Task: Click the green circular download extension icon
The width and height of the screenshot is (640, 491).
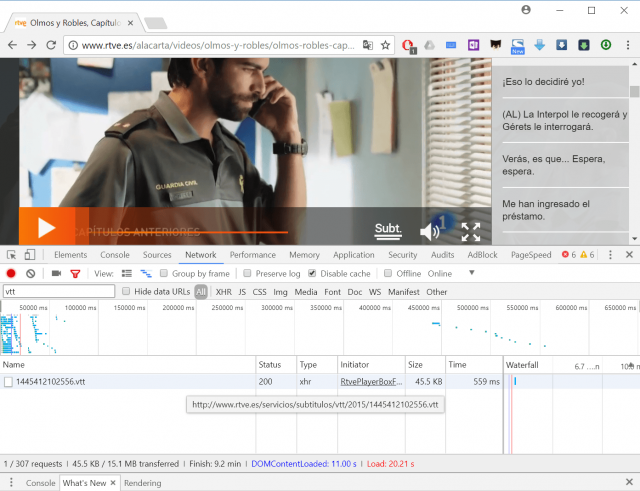Action: pos(606,45)
